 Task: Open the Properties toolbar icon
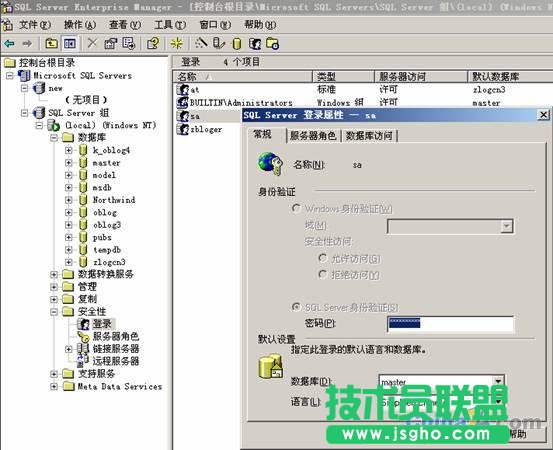click(110, 43)
